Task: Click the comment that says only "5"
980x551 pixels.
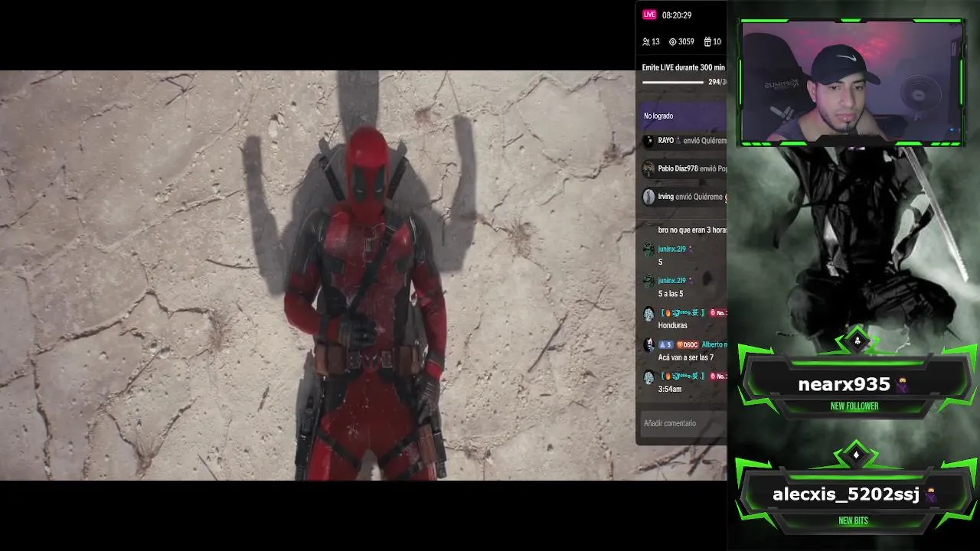Action: tap(660, 262)
